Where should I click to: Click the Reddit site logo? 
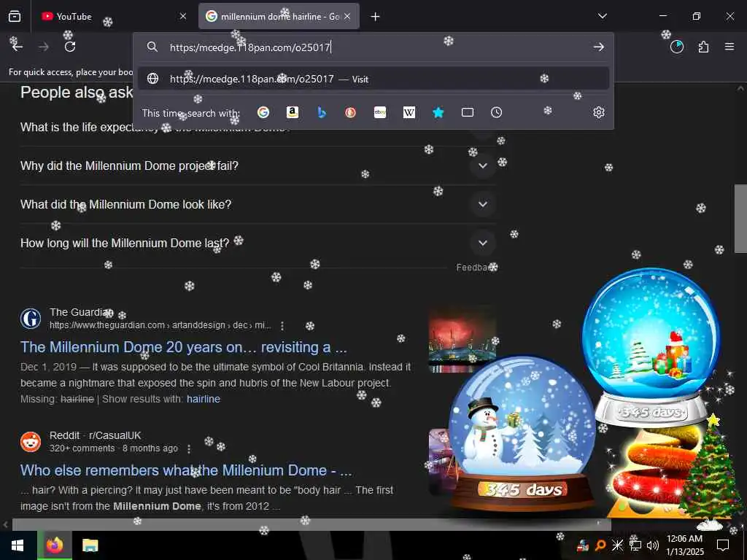pos(31,442)
